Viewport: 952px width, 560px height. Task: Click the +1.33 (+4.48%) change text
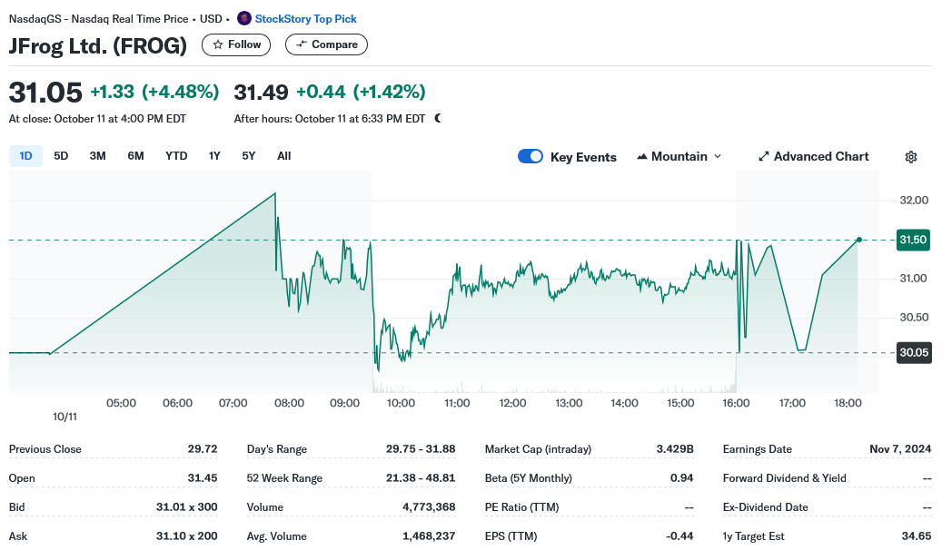pyautogui.click(x=154, y=92)
